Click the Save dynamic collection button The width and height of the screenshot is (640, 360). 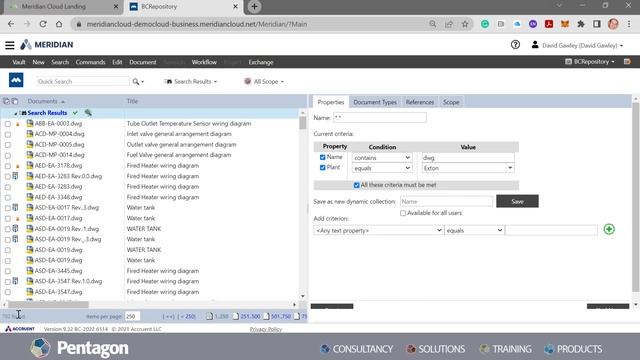[x=517, y=201]
